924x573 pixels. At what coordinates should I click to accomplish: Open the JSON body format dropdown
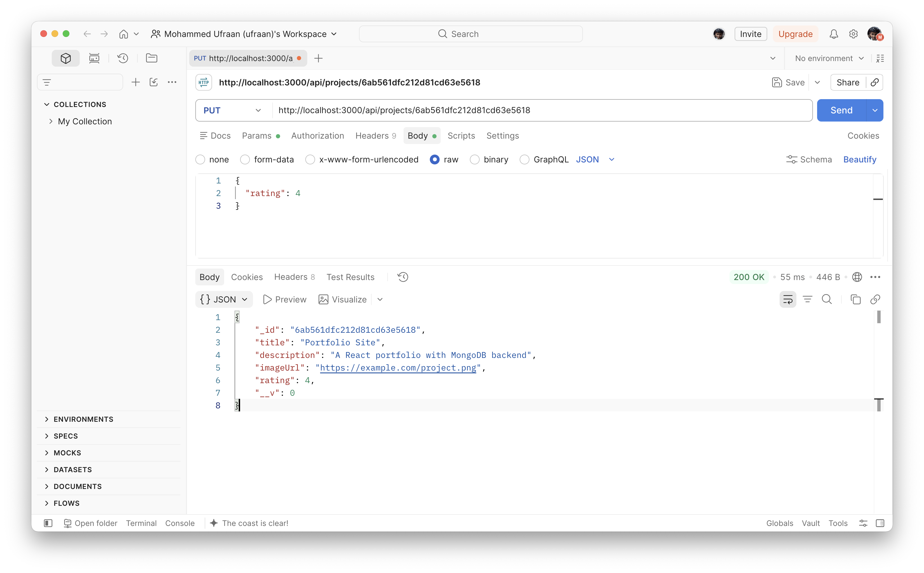point(595,160)
